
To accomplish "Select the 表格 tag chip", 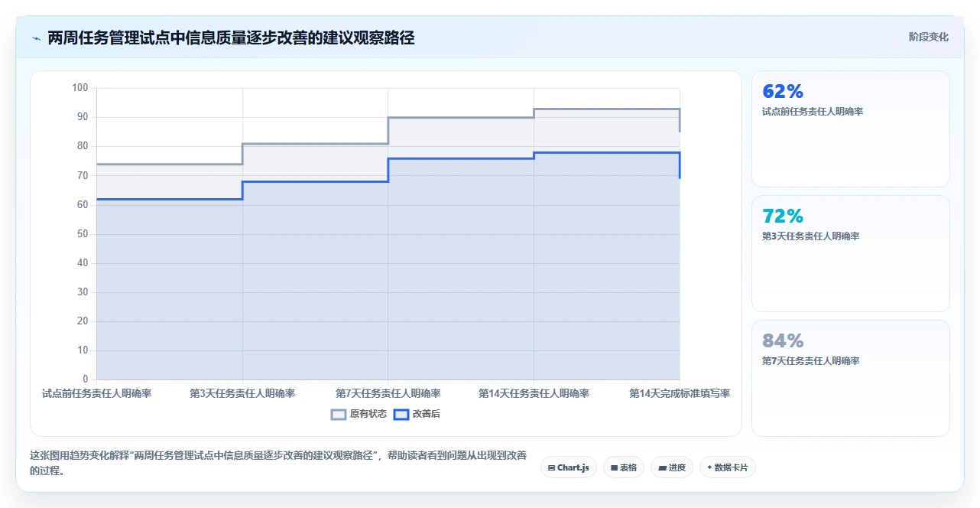I will point(624,467).
